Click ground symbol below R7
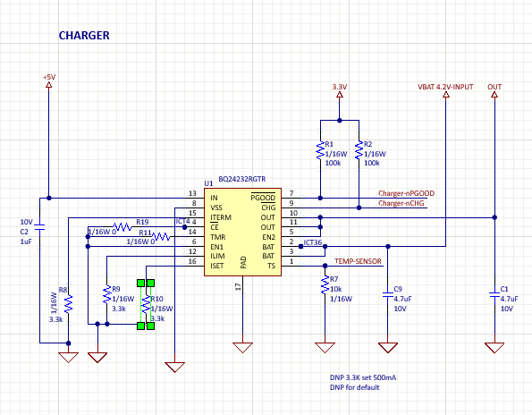 (325, 348)
